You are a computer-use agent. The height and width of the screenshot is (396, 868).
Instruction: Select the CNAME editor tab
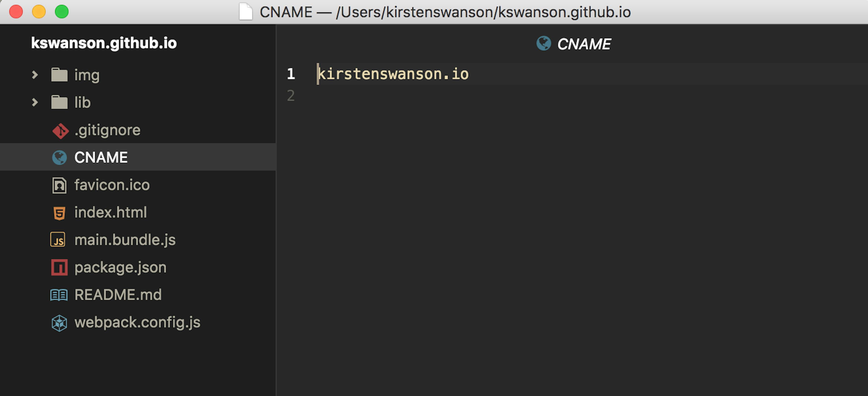point(583,44)
